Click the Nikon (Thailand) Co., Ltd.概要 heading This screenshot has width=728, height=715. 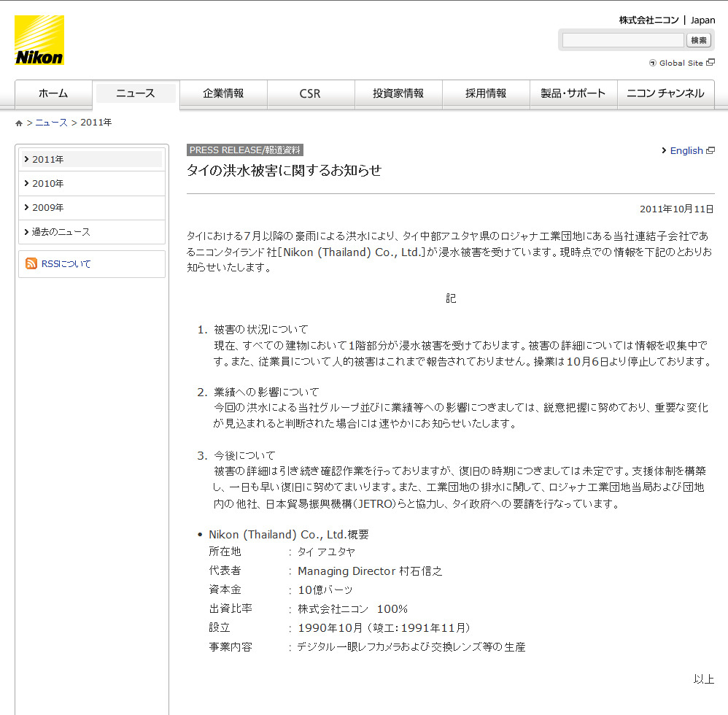(289, 534)
